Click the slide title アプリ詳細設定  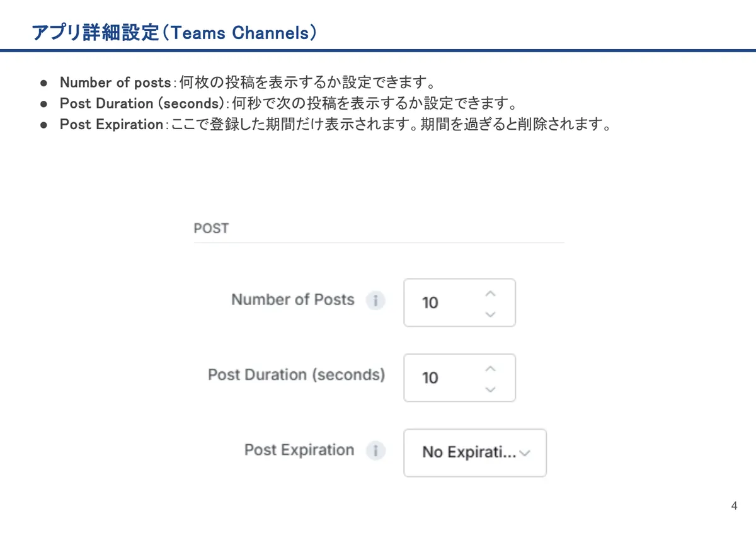(173, 32)
